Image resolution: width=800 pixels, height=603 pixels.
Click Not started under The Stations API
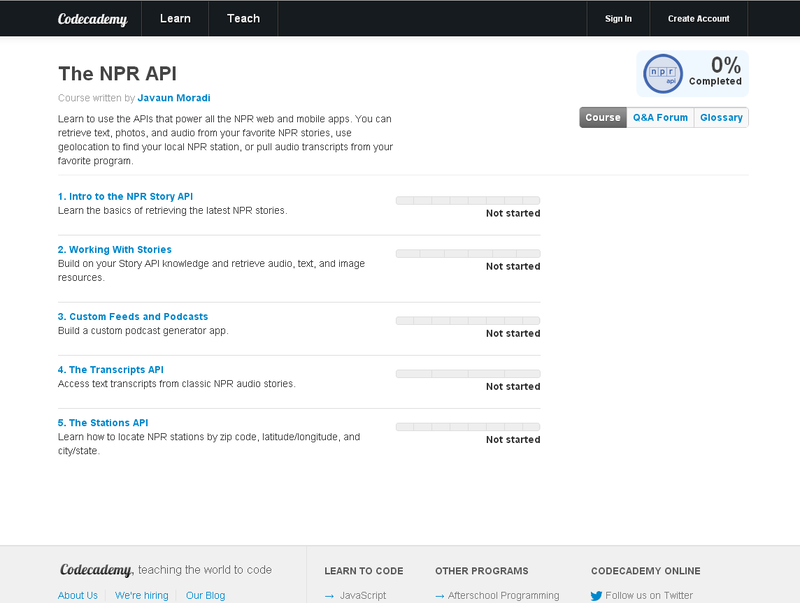[x=513, y=440]
